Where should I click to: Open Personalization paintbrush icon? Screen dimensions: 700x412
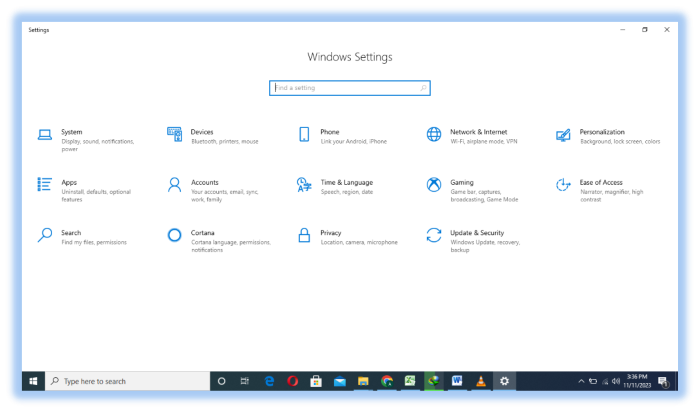563,135
